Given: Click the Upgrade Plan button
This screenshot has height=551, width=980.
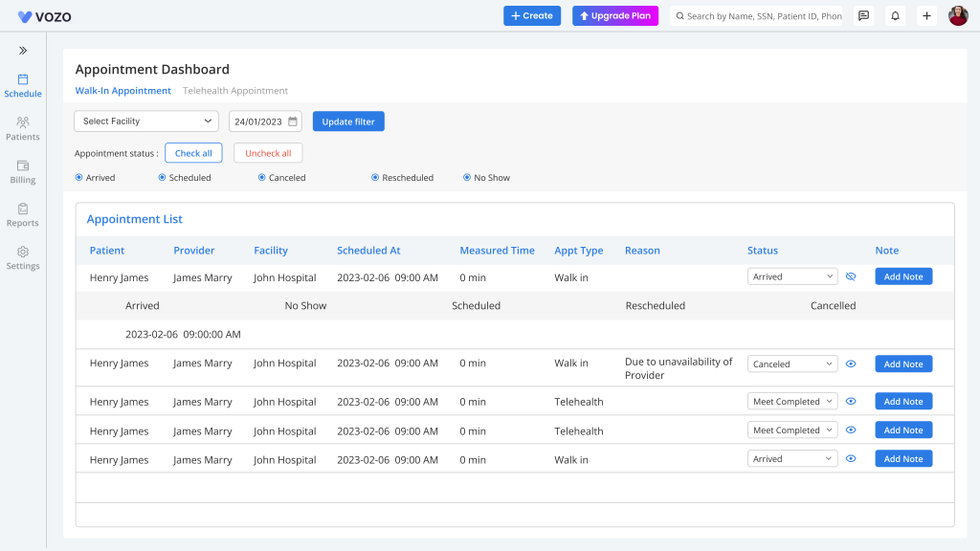Looking at the screenshot, I should (615, 15).
